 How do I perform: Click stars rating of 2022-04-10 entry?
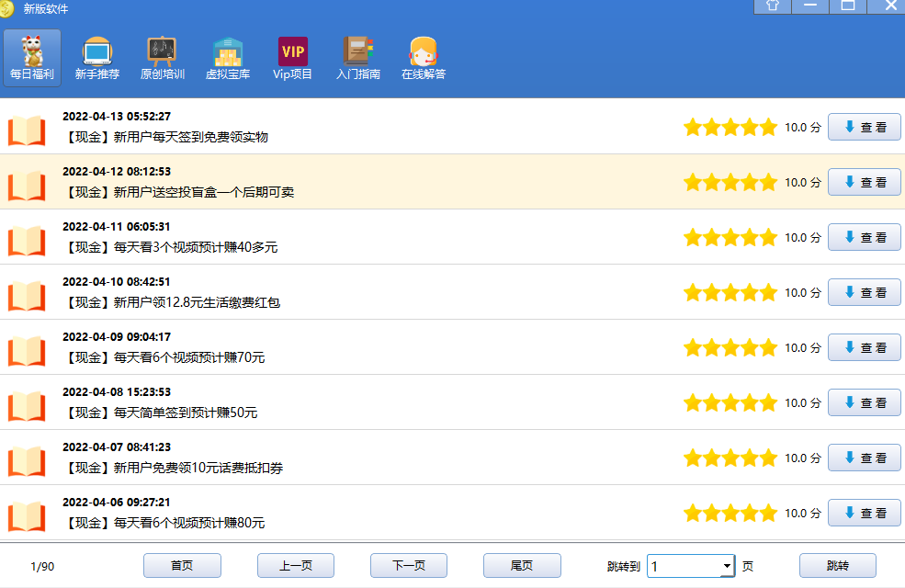click(730, 292)
